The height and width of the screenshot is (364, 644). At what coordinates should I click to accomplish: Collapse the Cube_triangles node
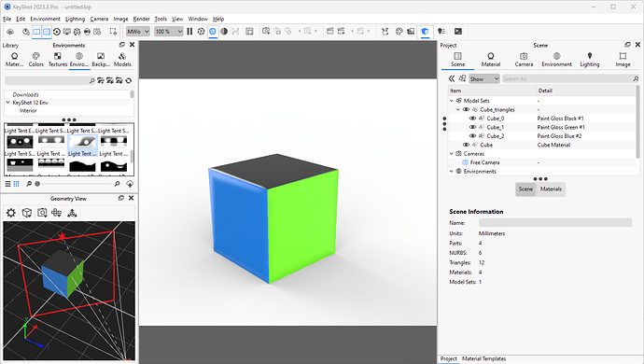[x=458, y=110]
